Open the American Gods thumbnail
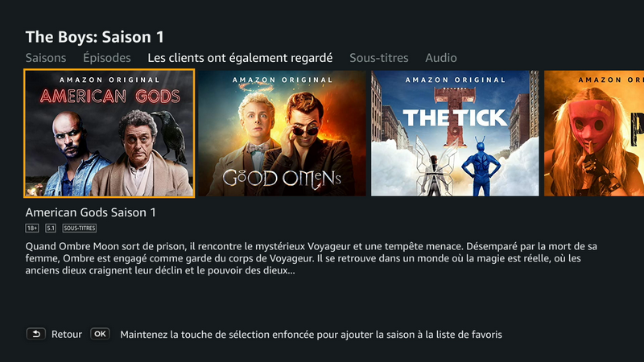This screenshot has height=362, width=644. click(109, 134)
